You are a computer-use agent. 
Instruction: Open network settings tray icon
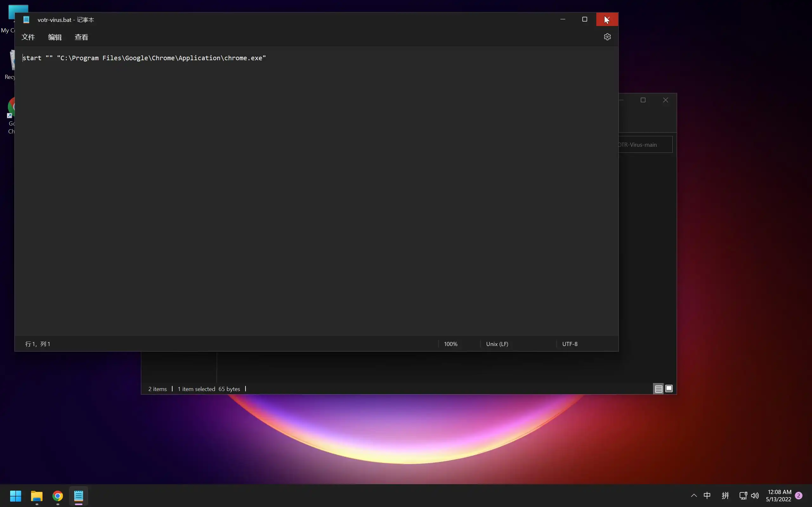[743, 496]
